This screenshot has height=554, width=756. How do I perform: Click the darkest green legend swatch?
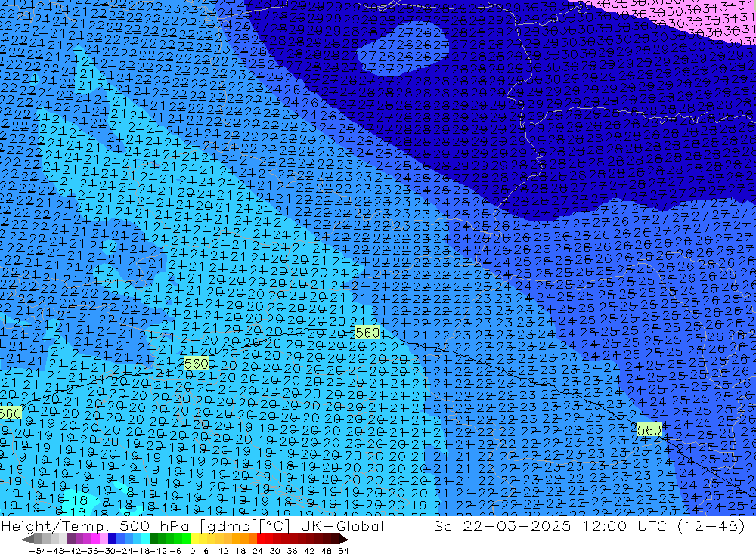pos(153,538)
